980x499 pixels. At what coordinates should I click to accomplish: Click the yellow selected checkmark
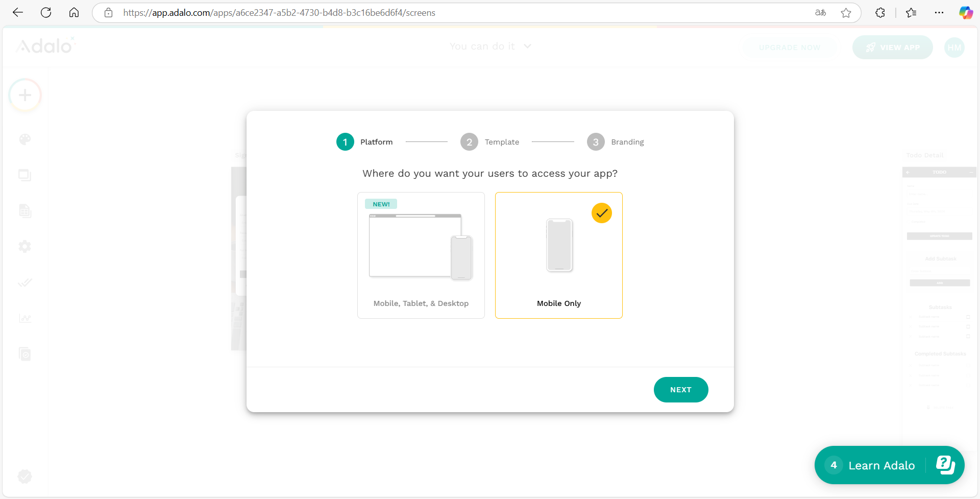[x=602, y=213]
